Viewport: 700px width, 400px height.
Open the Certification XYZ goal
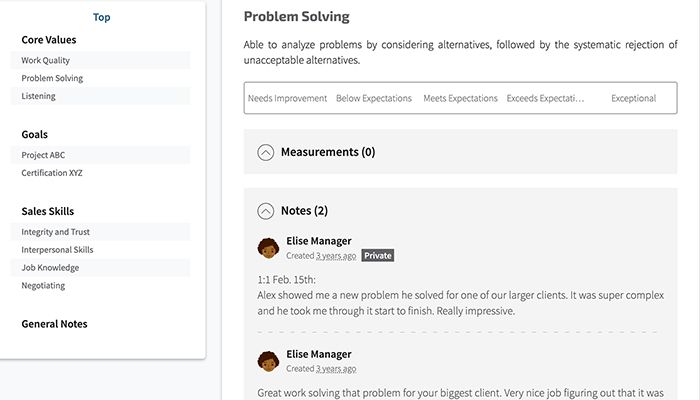click(52, 173)
